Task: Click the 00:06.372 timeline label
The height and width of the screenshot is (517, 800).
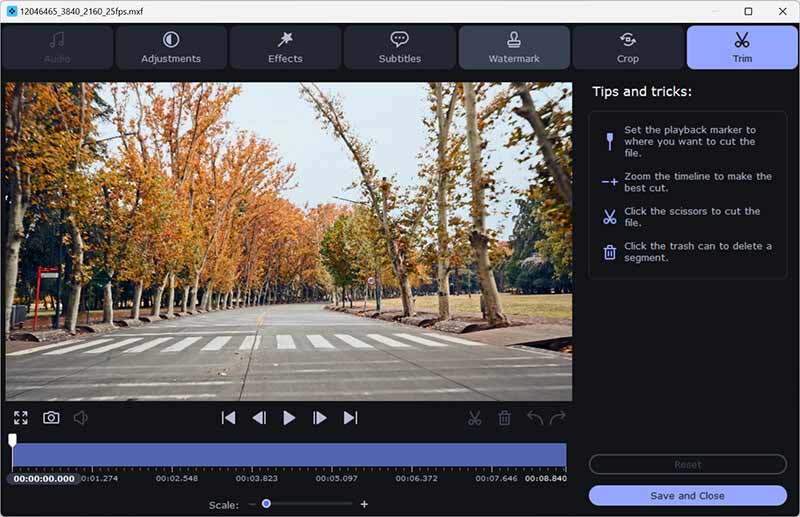Action: [416, 479]
